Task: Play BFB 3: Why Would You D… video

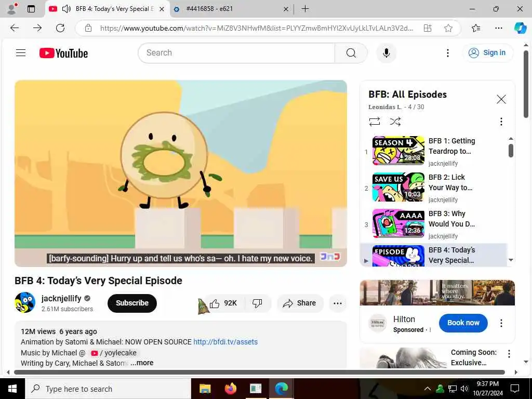Action: [x=434, y=224]
